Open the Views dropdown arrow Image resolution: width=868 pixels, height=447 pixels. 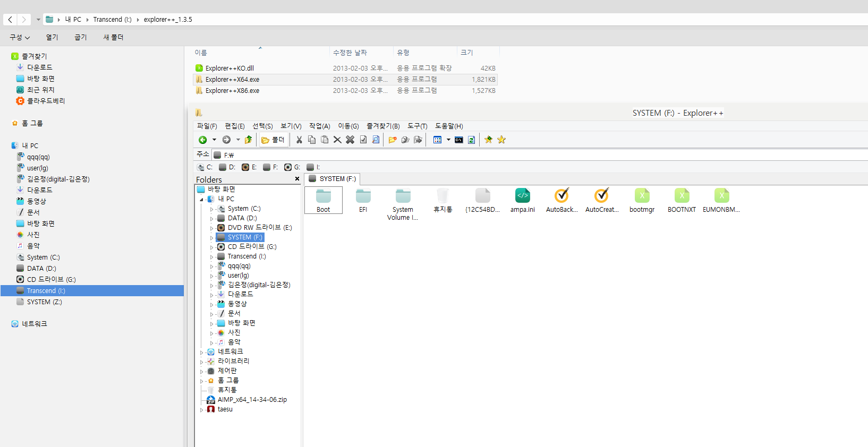point(448,140)
